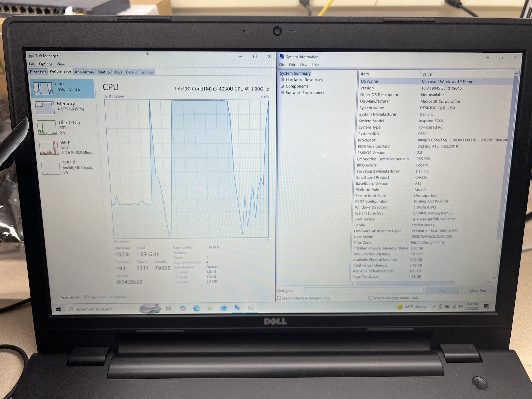
Task: Switch to the Startup tab
Action: click(104, 72)
